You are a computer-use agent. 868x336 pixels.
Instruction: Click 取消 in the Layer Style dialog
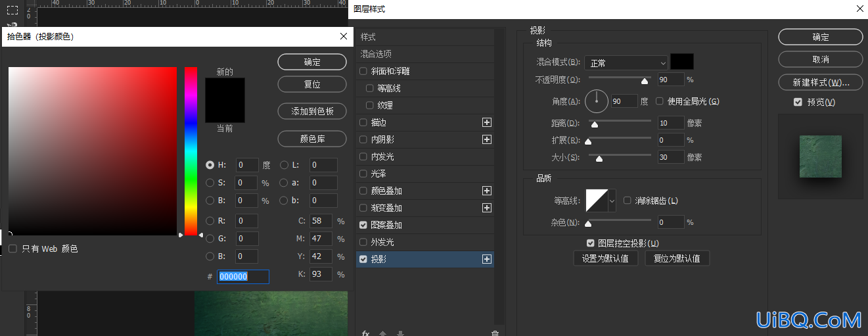pos(820,59)
